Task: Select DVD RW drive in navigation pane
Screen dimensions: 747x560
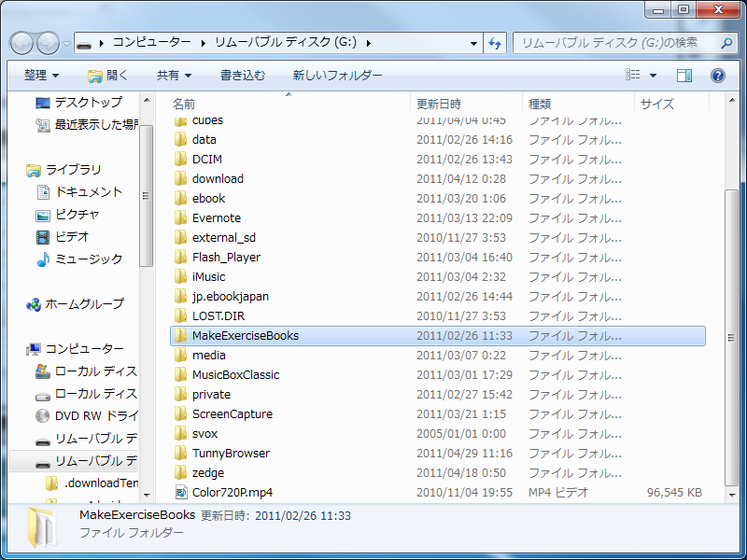Action: click(x=95, y=416)
